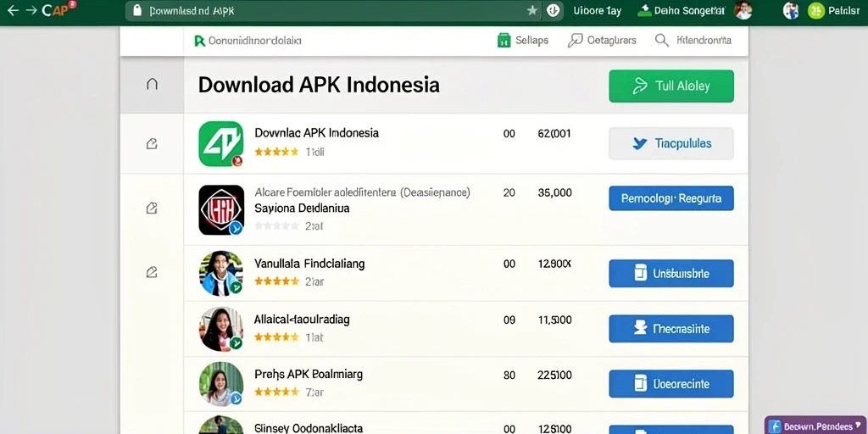Click the blue 'Uoeorecinte' button

671,384
